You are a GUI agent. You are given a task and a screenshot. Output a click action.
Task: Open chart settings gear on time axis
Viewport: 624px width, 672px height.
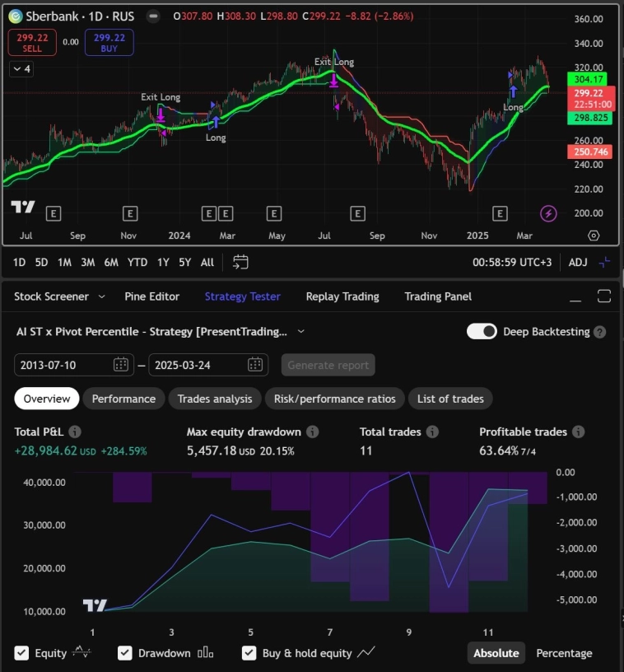594,236
